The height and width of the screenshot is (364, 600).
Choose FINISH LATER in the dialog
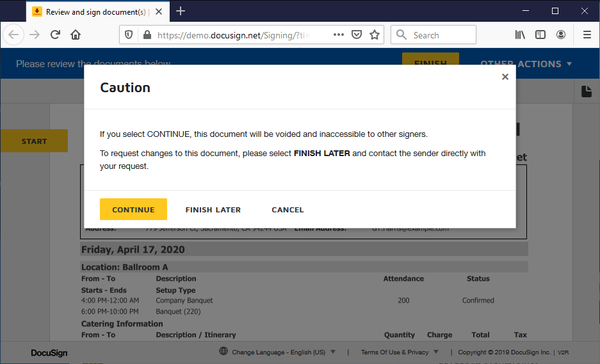pyautogui.click(x=213, y=210)
